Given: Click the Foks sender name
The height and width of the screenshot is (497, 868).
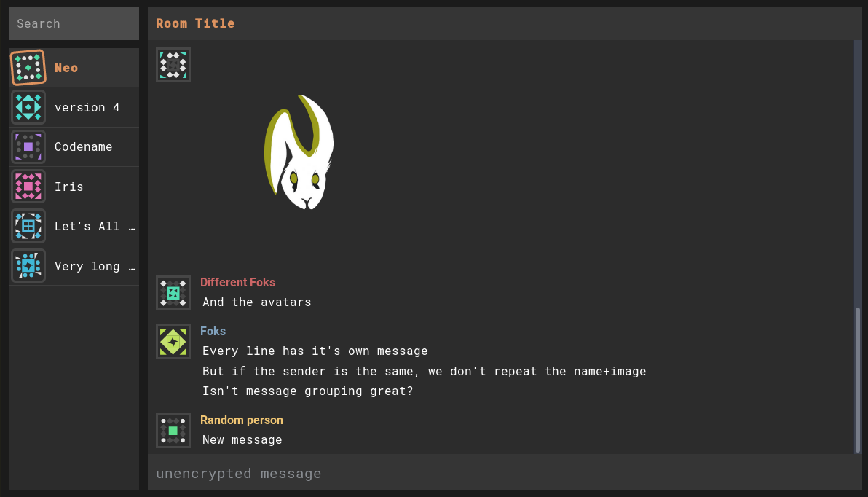Looking at the screenshot, I should point(213,331).
